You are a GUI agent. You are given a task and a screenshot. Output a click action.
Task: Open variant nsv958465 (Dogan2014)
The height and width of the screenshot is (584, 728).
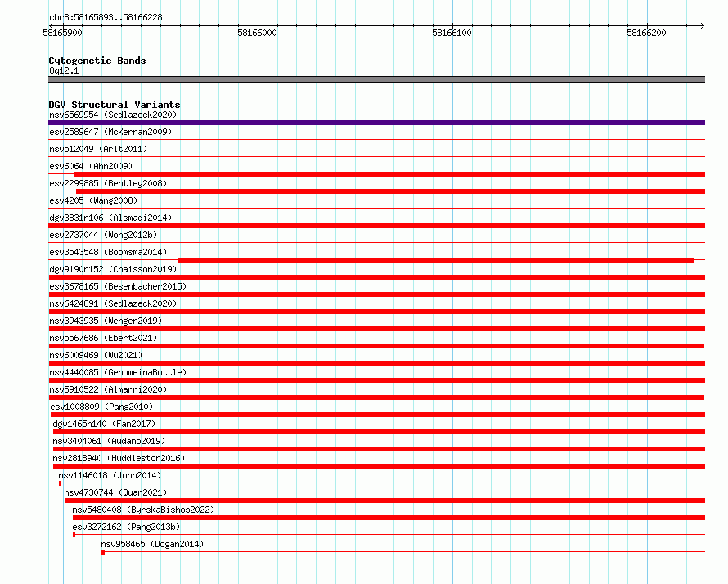tap(152, 544)
